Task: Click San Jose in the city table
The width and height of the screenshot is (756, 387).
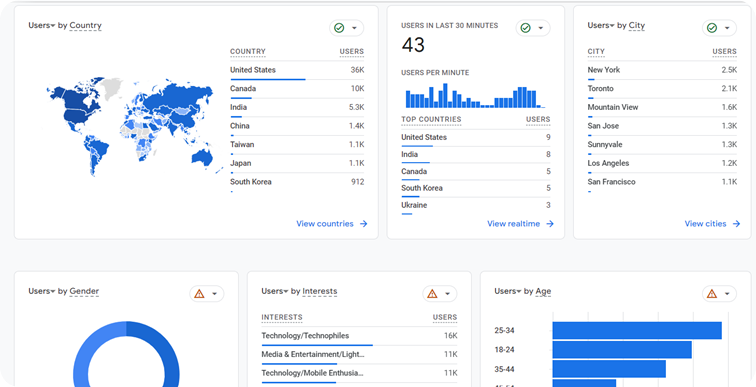Action: [x=603, y=126]
